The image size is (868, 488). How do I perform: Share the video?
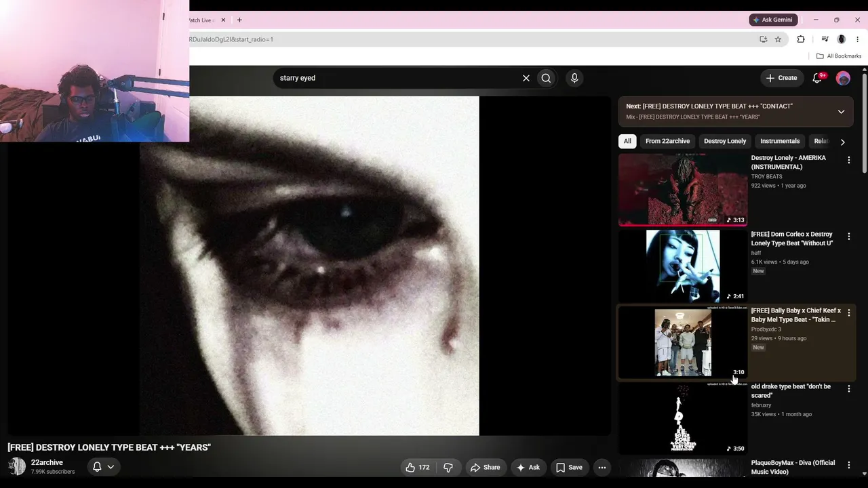tap(486, 467)
